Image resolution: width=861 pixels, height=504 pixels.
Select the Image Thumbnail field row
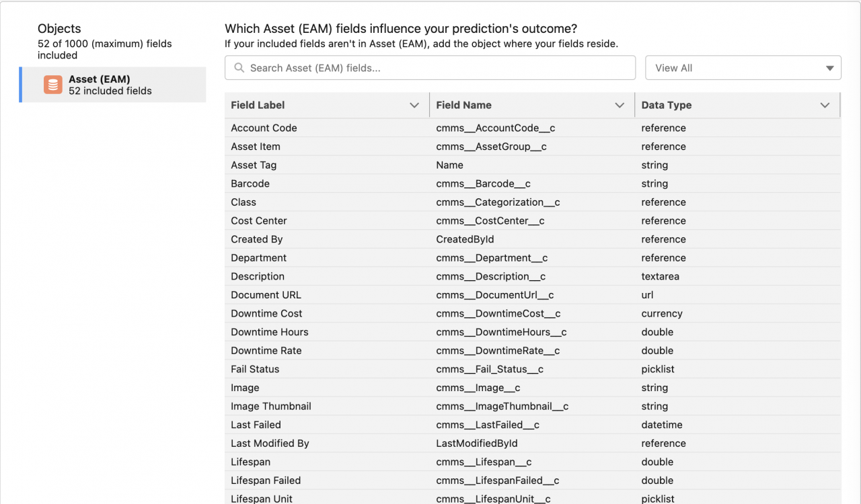click(533, 406)
